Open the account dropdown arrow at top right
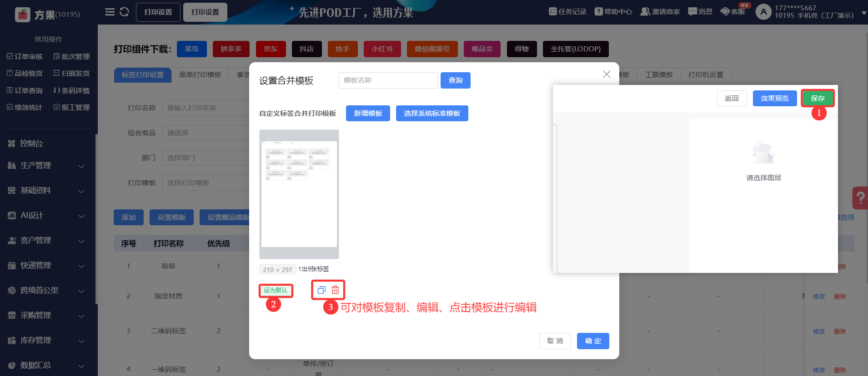This screenshot has width=868, height=376. pyautogui.click(x=864, y=13)
